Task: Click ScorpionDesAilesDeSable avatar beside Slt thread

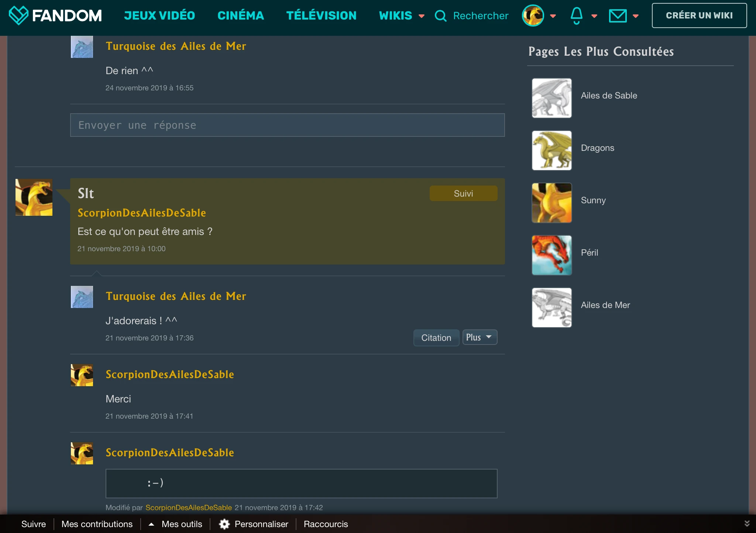Action: click(x=34, y=197)
